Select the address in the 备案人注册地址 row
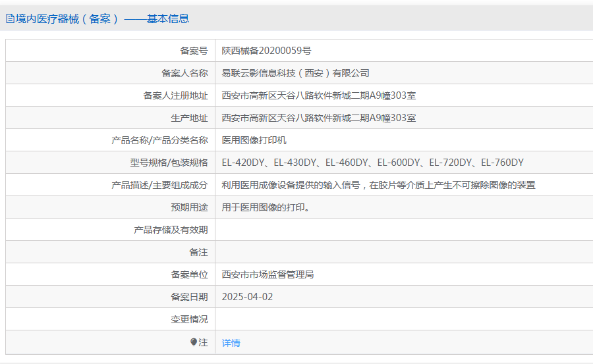 319,95
